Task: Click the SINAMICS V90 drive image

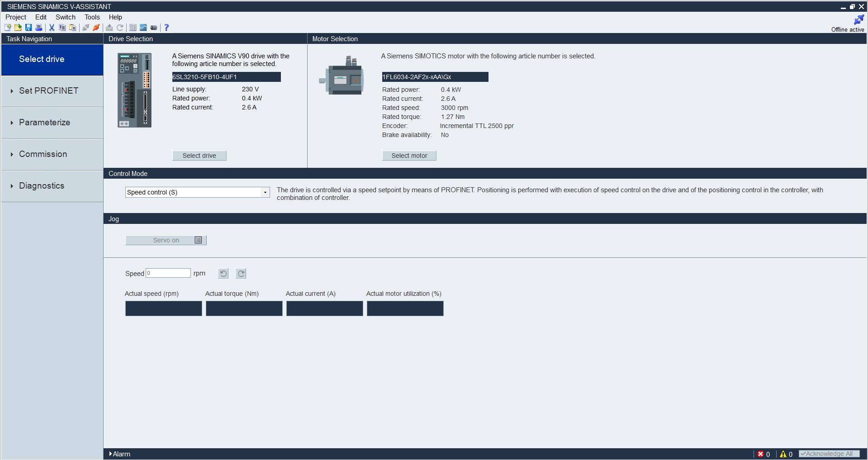Action: [x=135, y=90]
